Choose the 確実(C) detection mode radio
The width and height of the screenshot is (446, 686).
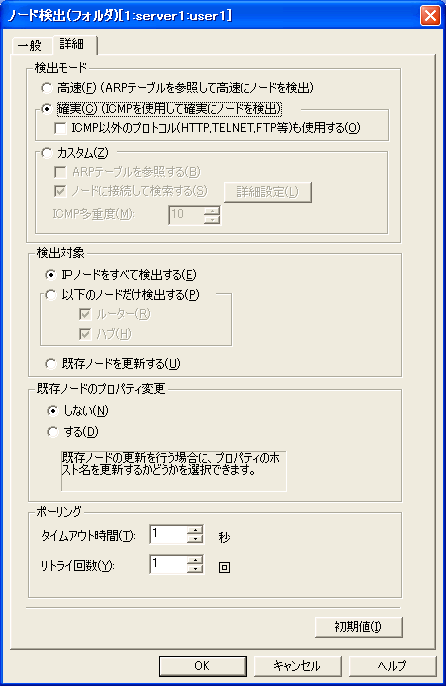pyautogui.click(x=47, y=108)
